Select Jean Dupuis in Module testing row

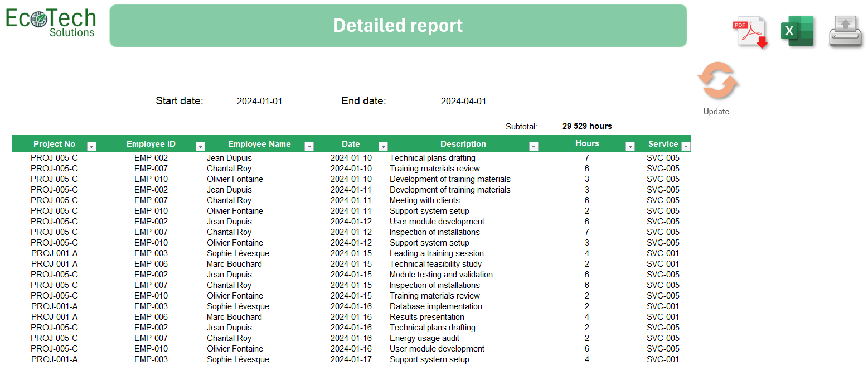coord(230,275)
